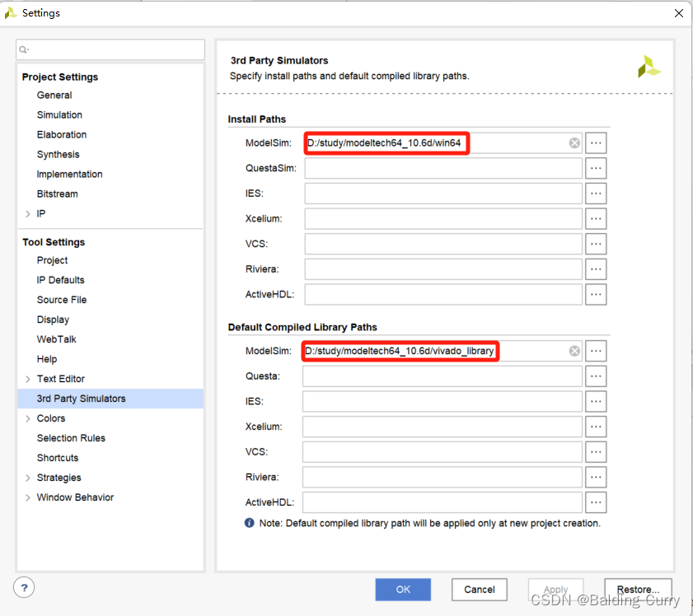Click ModelSim install path field
This screenshot has height=616, width=693.
443,143
